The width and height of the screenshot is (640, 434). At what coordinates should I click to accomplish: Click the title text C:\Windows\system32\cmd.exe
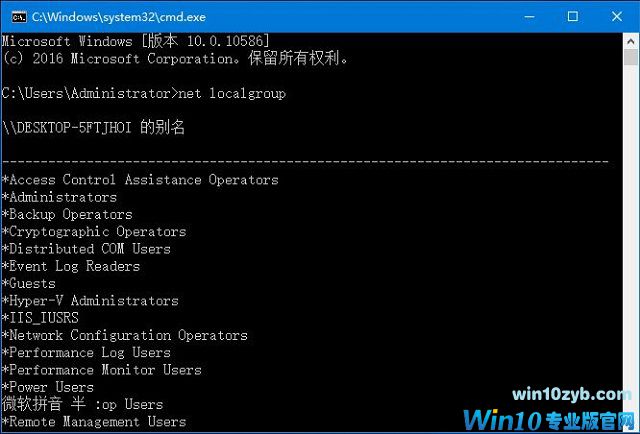click(119, 17)
